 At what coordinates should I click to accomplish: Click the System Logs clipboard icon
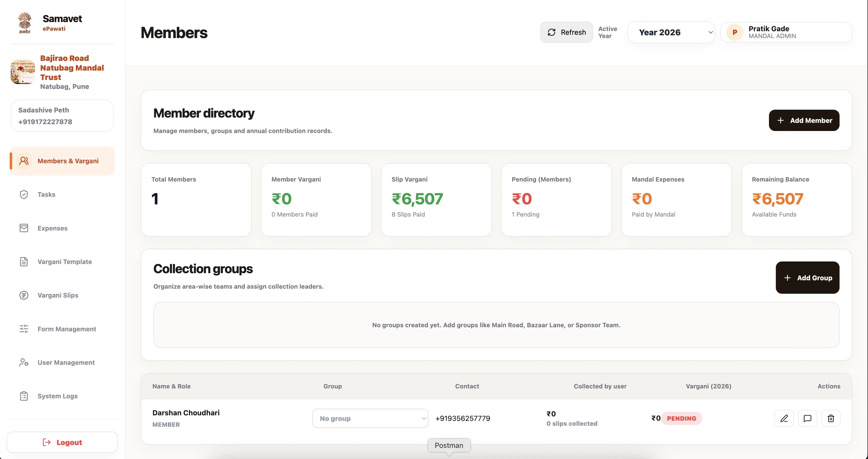click(24, 396)
